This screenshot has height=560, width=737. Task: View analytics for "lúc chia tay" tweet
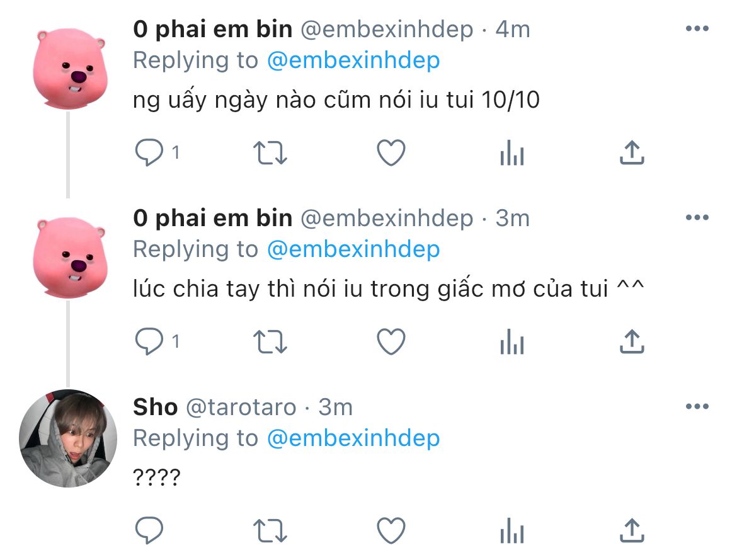point(512,341)
